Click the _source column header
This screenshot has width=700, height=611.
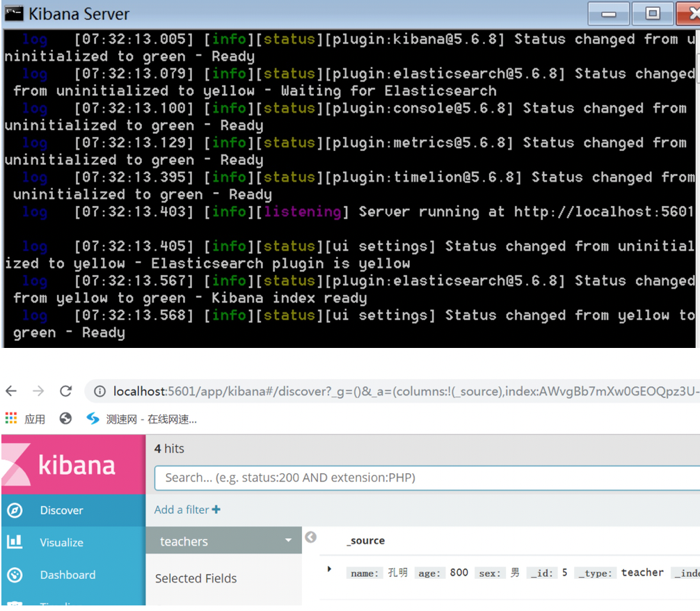(365, 541)
